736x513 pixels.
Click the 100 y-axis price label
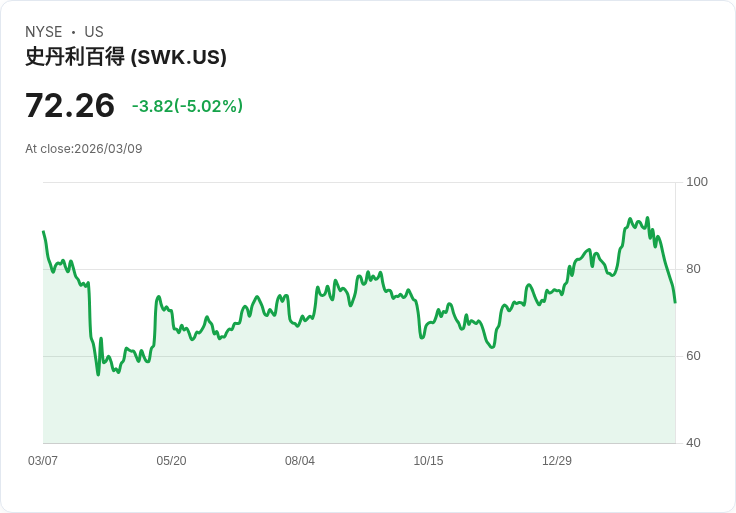click(697, 182)
